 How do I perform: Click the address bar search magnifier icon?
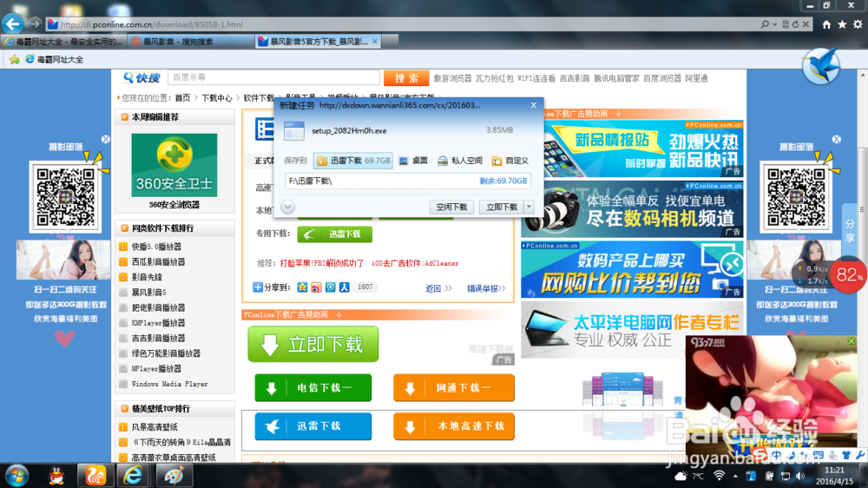click(x=765, y=24)
